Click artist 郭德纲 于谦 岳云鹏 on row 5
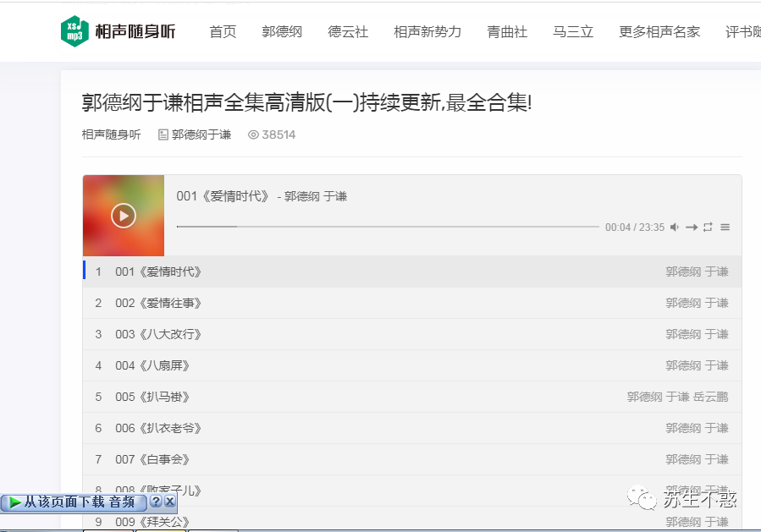The image size is (761, 532). point(677,397)
